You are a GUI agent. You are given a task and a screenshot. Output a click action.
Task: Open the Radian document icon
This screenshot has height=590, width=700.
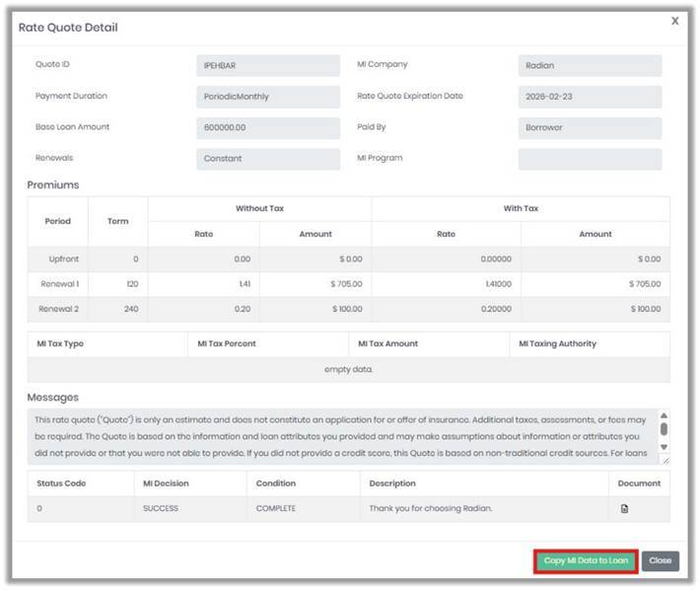pyautogui.click(x=624, y=508)
